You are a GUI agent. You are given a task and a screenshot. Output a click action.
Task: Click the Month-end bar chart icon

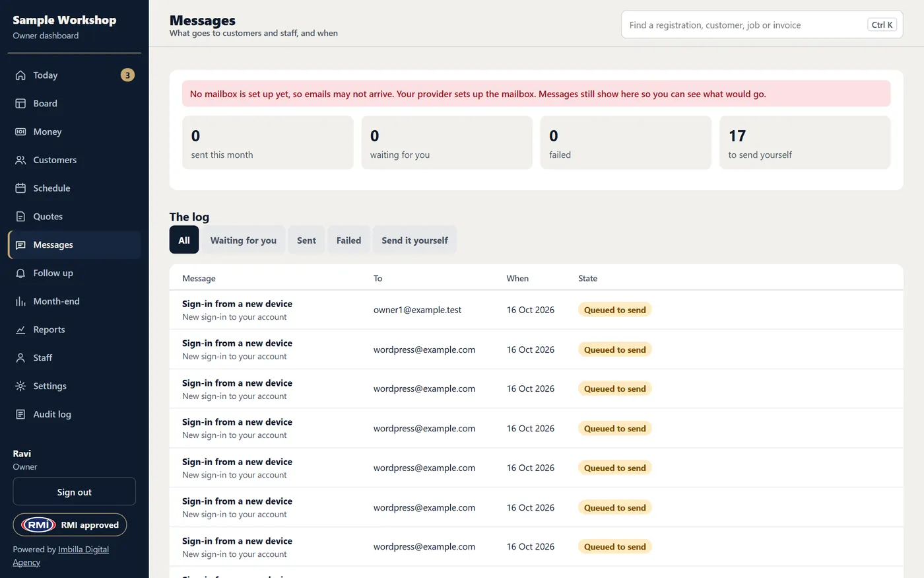point(20,301)
